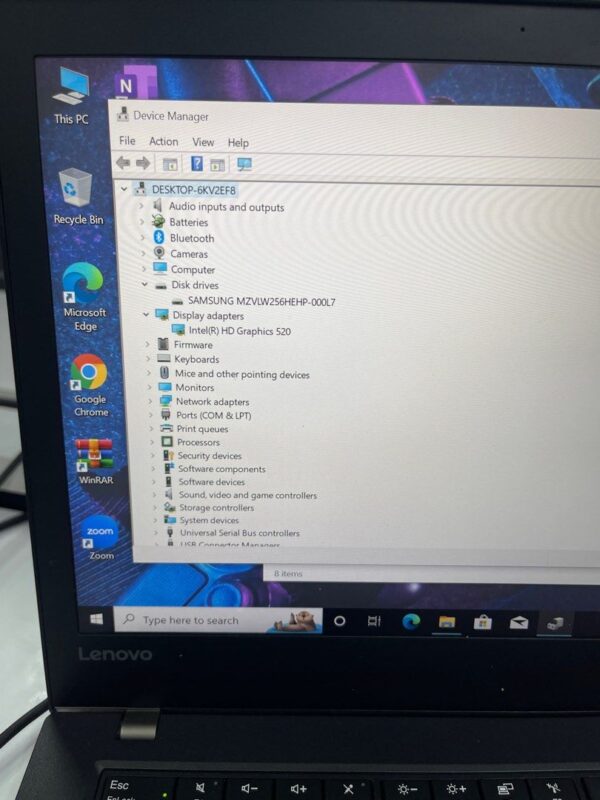Expand the Bluetooth category arrow
This screenshot has width=600, height=800.
(142, 238)
